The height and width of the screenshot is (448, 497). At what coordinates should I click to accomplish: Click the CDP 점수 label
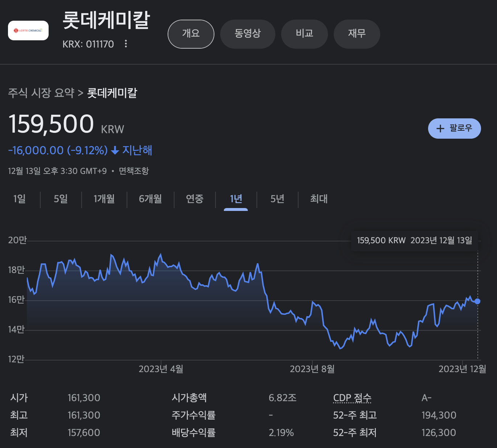(352, 398)
